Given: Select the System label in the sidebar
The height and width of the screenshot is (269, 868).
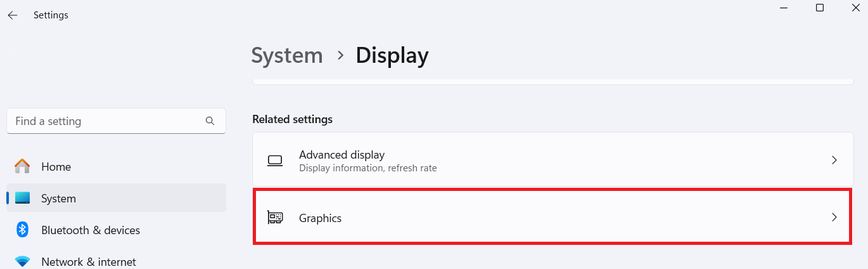Looking at the screenshot, I should click(58, 199).
